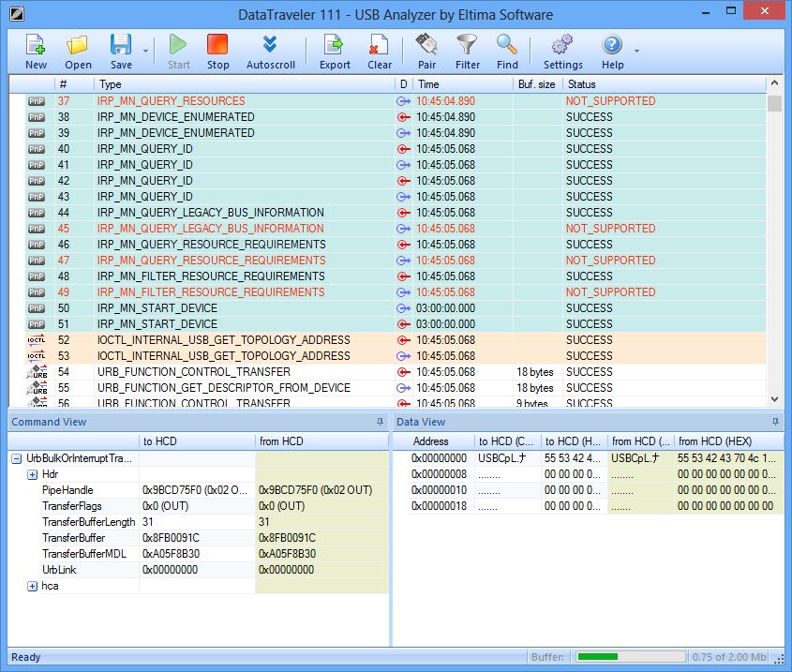The width and height of the screenshot is (792, 672).
Task: Collapse the UrbBulkOrInterruptTransfer node
Action: click(x=17, y=459)
